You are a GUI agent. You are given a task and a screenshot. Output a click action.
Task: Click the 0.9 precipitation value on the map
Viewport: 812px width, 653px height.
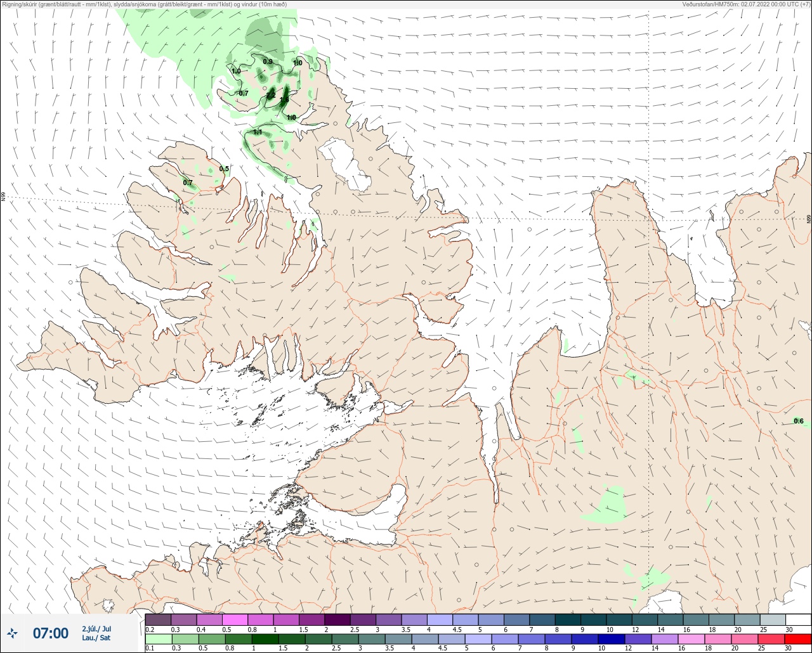(268, 61)
